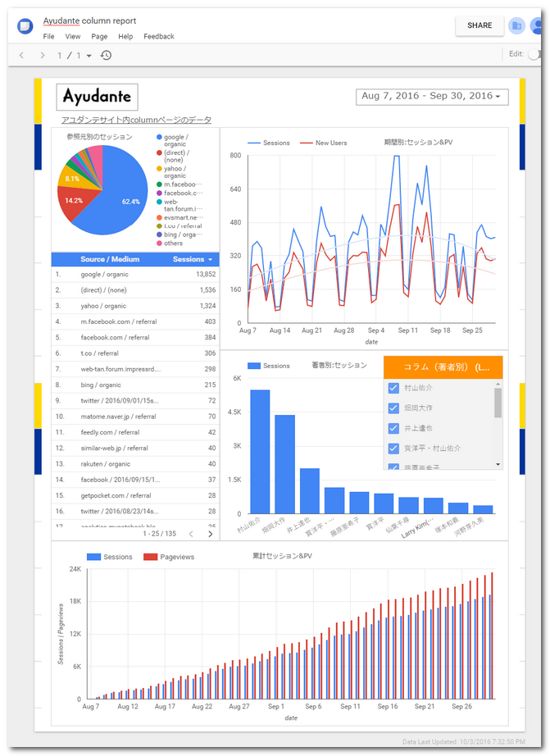Click the コラム（著者別） filter header
Screen dimensions: 550x756
443,367
